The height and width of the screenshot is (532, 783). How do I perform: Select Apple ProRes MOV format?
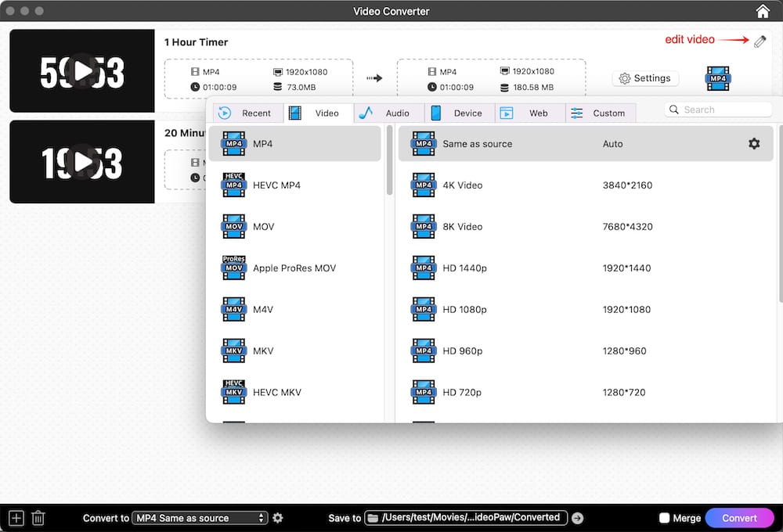tap(294, 268)
